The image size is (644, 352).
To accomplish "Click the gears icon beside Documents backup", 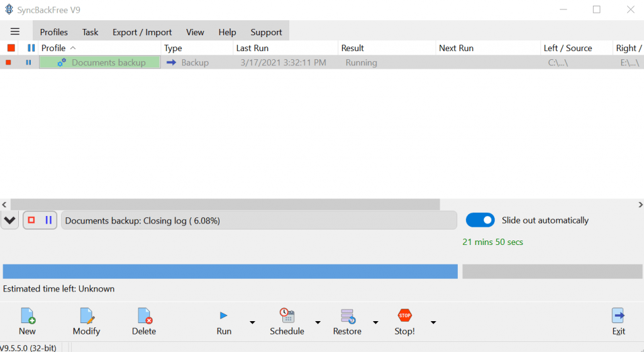I will click(62, 62).
